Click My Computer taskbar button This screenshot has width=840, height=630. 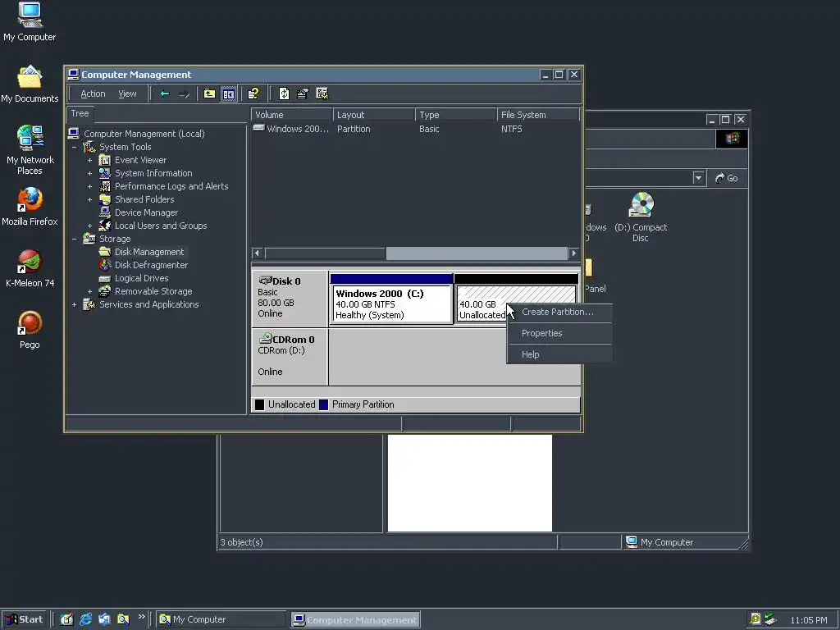coord(221,620)
